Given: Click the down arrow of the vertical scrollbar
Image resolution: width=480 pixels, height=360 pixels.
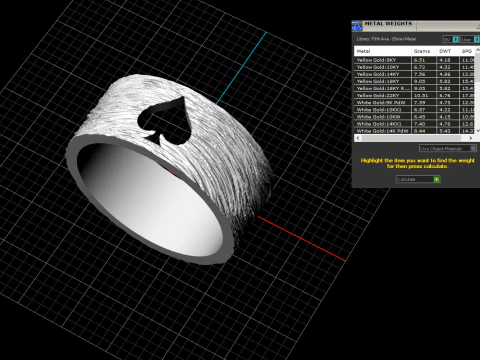Looking at the screenshot, I should pos(477,131).
